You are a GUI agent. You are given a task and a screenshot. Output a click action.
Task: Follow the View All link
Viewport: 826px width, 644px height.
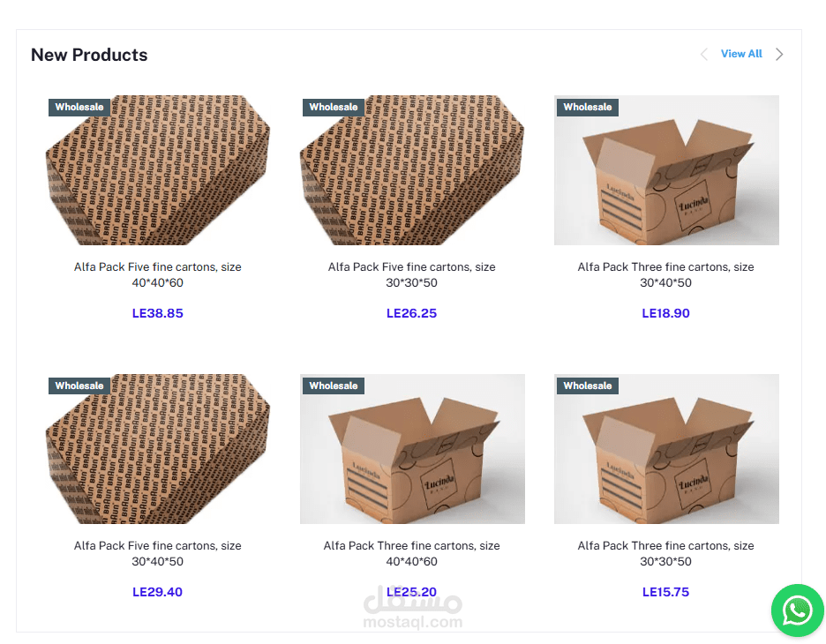coord(741,54)
